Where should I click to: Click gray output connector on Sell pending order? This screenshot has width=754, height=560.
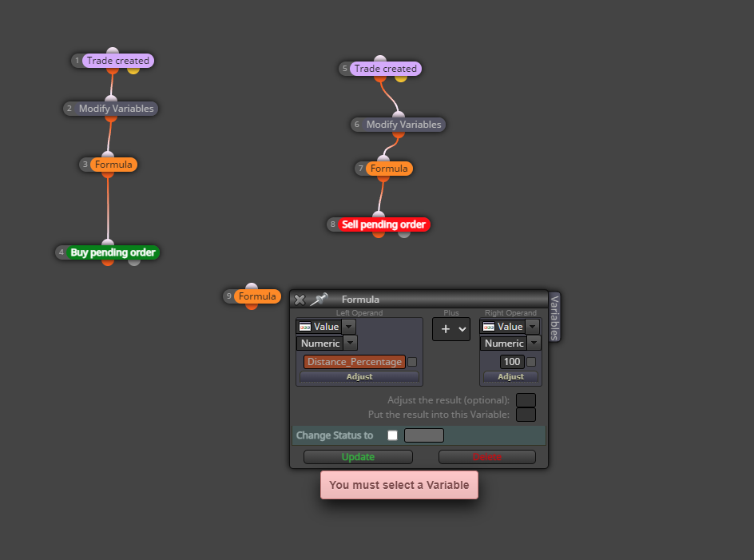click(404, 234)
